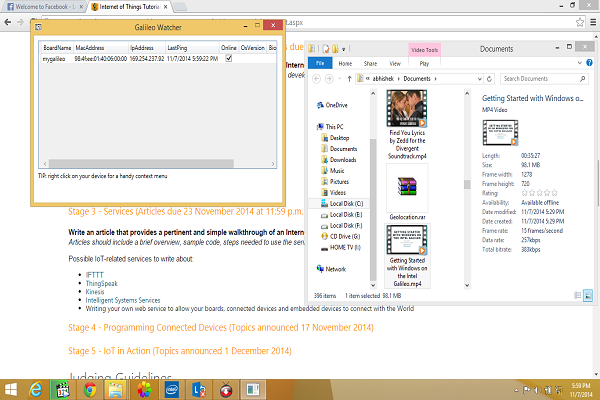Open the View ribbon tab
Image resolution: width=600 pixels, height=400 pixels.
(x=395, y=64)
